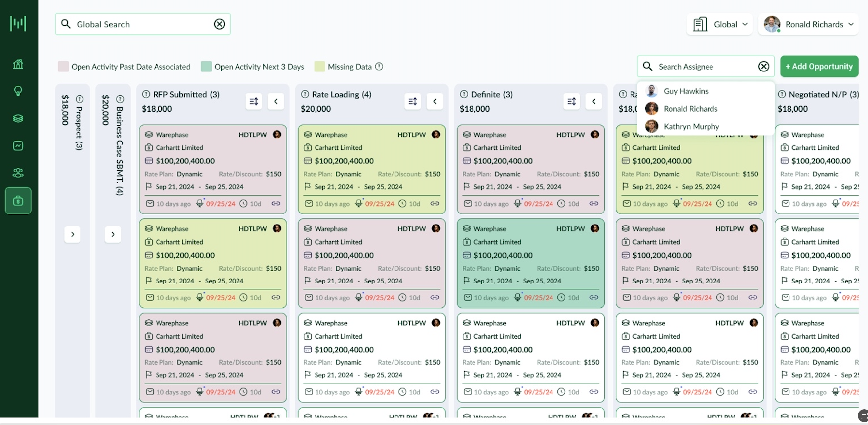Select Ronald Richards from assignee list
The image size is (868, 425).
click(x=706, y=109)
